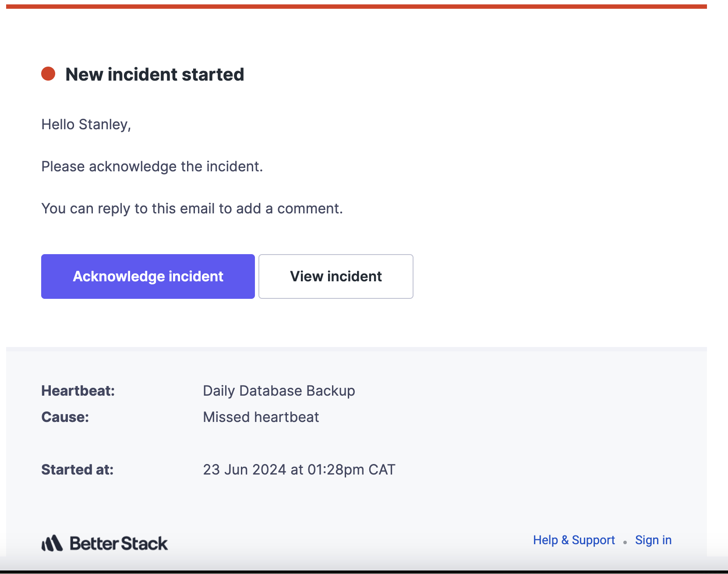This screenshot has height=574, width=728.
Task: Select the Missed heartbeat cause text
Action: [x=261, y=417]
